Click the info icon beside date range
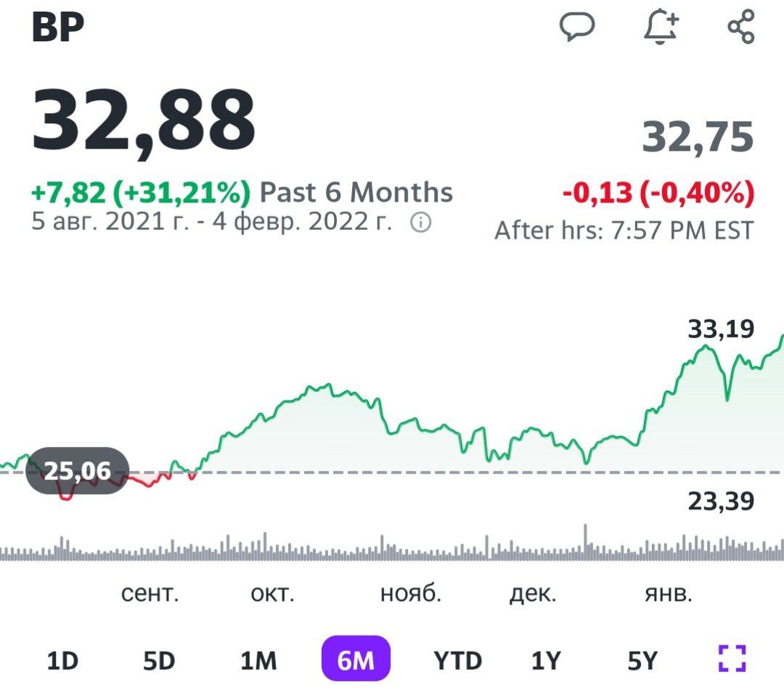784x690 pixels. point(421,223)
